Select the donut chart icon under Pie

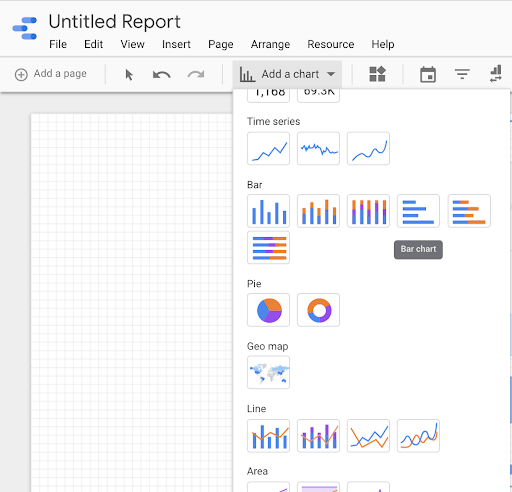pyautogui.click(x=318, y=310)
